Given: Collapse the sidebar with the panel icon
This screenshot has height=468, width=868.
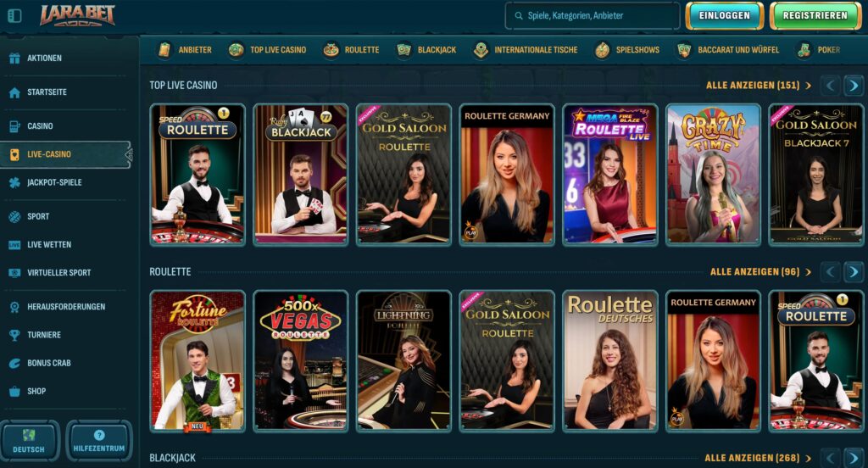Looking at the screenshot, I should point(14,16).
